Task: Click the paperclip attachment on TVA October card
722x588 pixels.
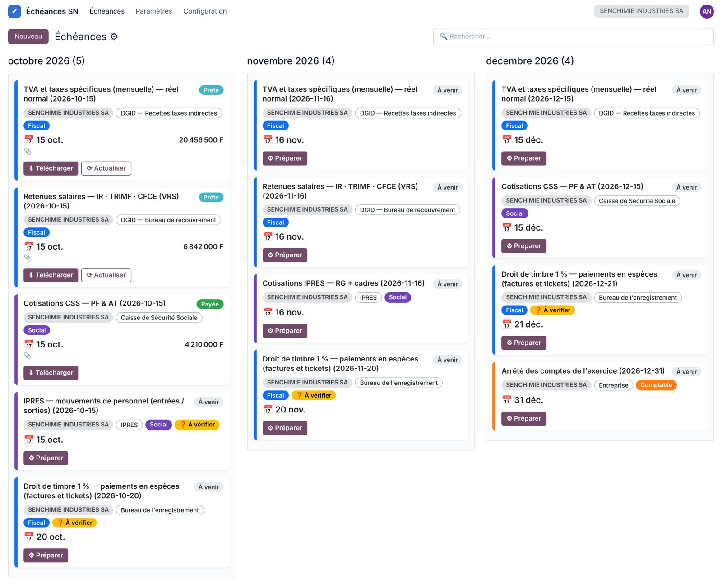Action: tap(28, 151)
